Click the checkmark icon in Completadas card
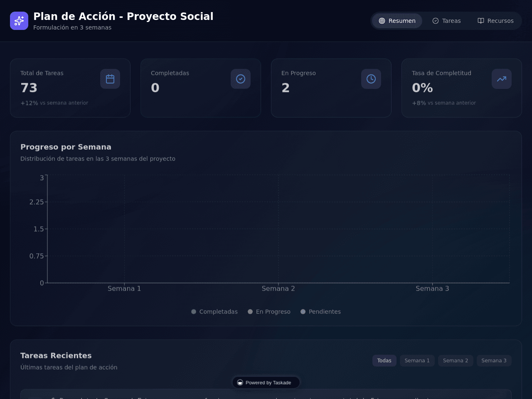Viewport: 532px width, 399px height. tap(241, 79)
